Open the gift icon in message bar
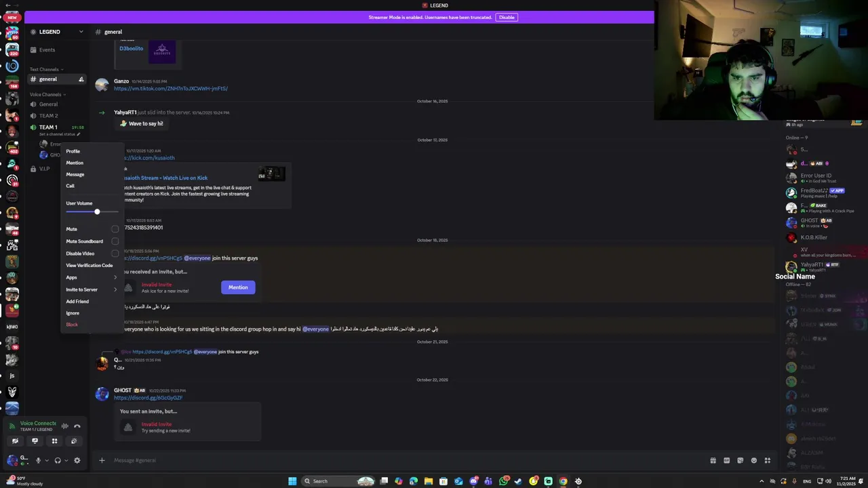 pos(713,460)
